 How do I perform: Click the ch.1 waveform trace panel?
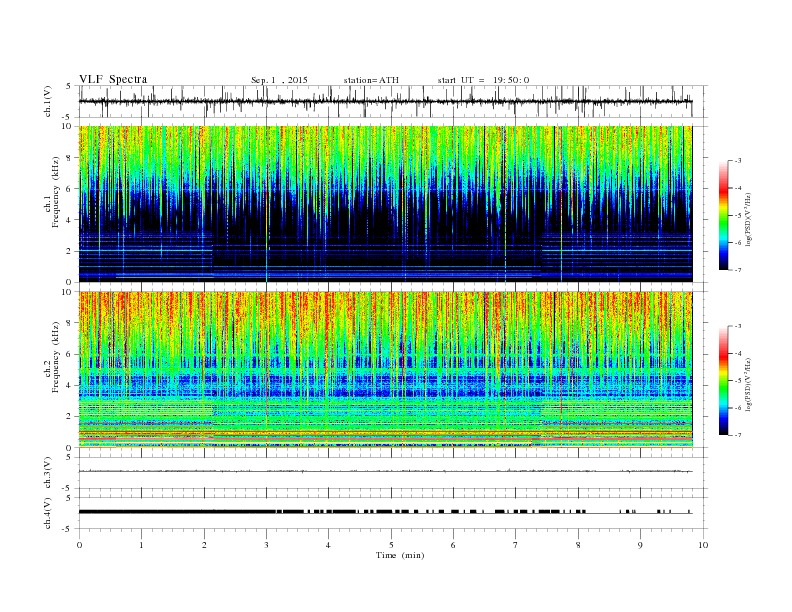pyautogui.click(x=393, y=101)
